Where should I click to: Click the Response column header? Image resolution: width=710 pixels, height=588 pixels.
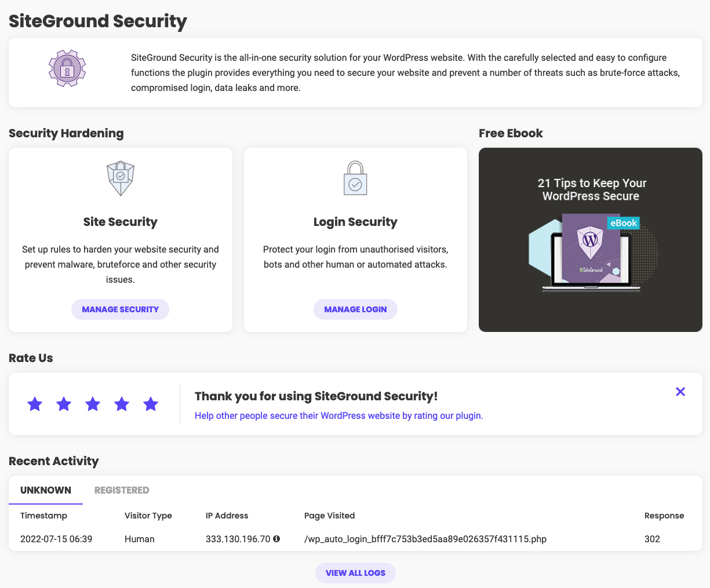coord(664,516)
